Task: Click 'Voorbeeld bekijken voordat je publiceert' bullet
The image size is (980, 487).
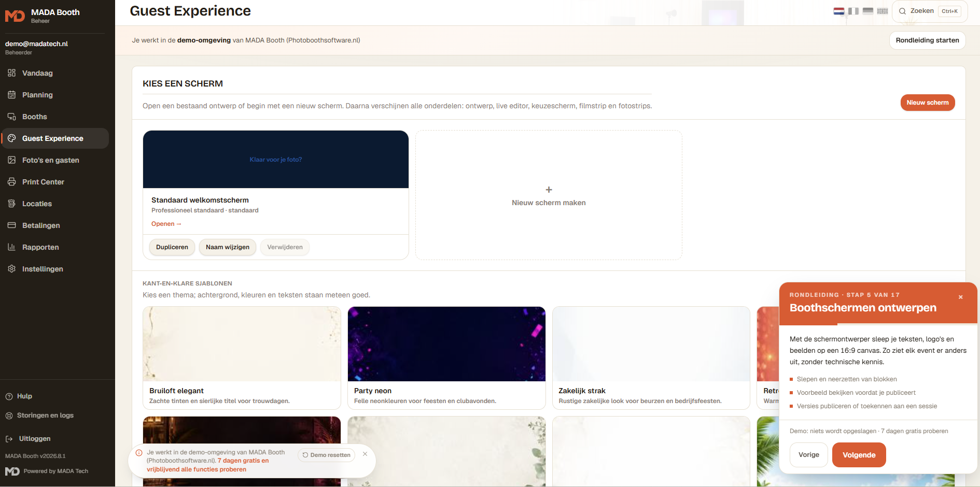Action: [856, 393]
